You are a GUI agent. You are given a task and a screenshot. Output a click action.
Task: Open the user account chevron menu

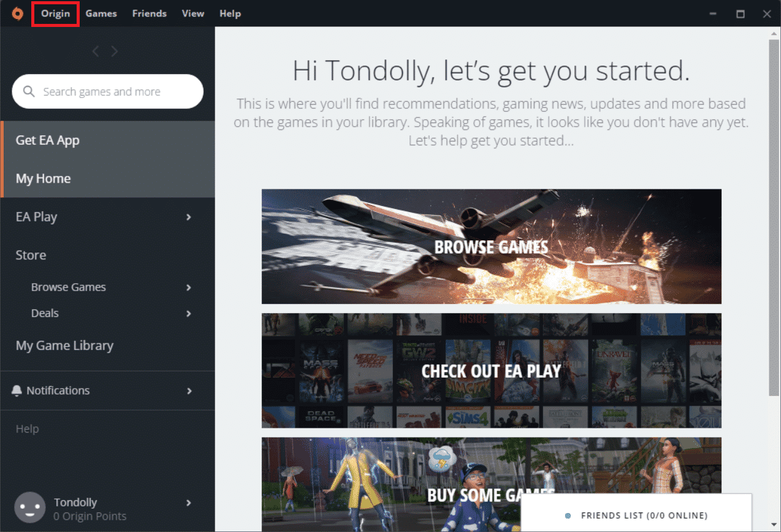[189, 503]
